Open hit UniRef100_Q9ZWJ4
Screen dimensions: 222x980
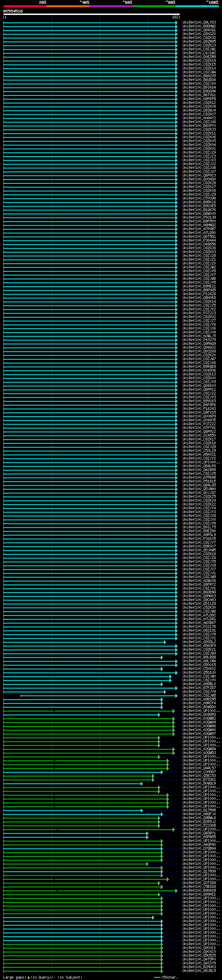pos(199,110)
